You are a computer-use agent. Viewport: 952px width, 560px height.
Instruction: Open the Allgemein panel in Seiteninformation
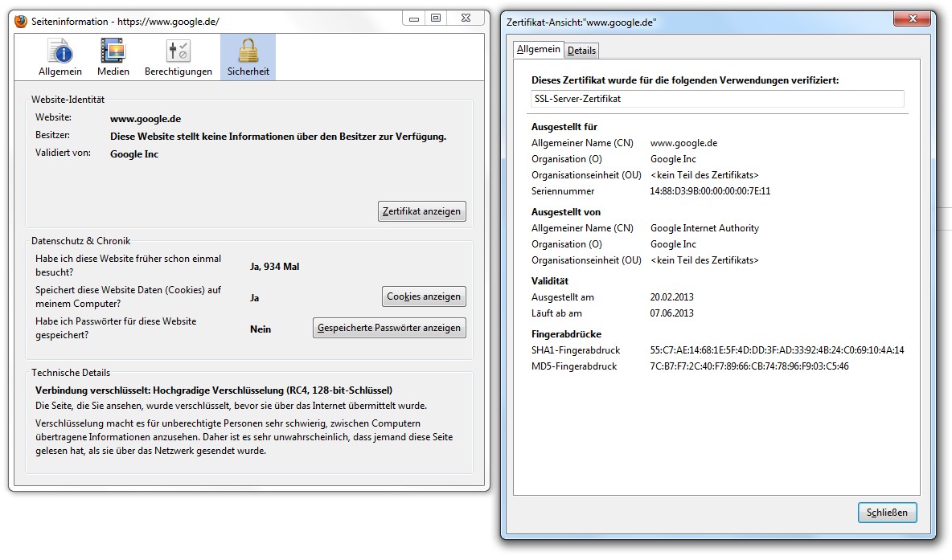60,58
